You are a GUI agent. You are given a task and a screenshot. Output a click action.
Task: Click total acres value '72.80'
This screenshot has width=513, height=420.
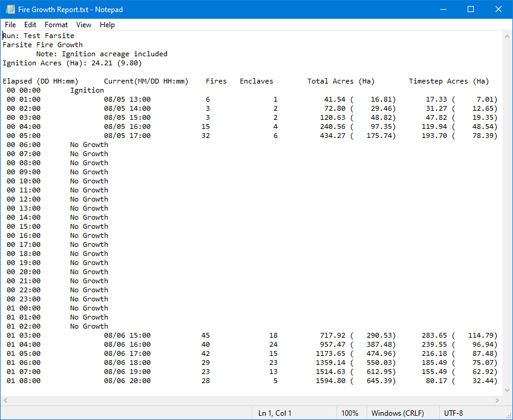[x=335, y=108]
